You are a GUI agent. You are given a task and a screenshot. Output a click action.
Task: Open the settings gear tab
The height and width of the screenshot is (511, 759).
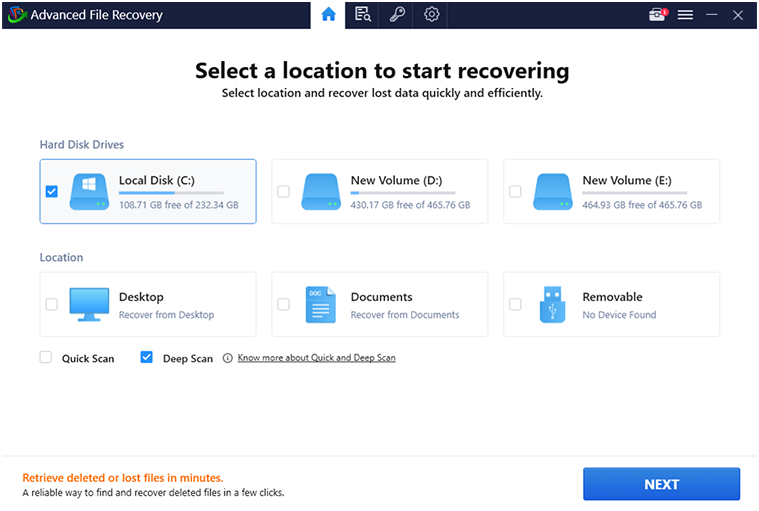pyautogui.click(x=431, y=15)
